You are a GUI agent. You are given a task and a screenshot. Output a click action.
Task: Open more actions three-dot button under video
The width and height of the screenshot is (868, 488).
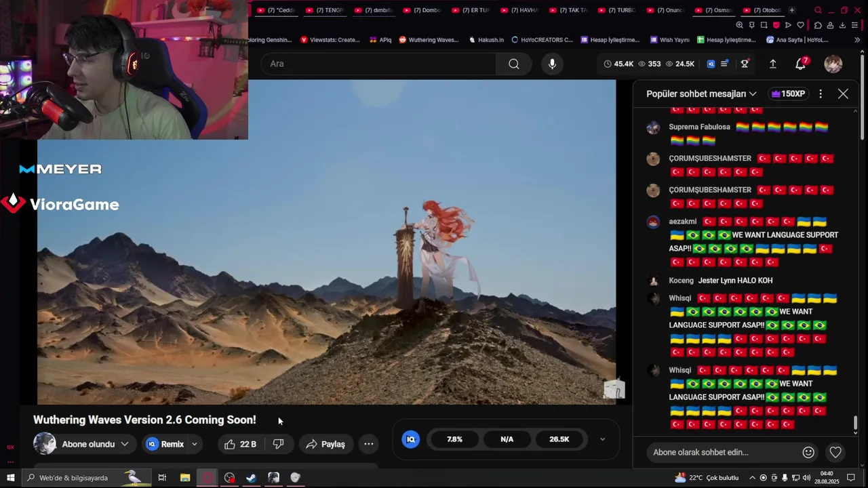coord(369,444)
